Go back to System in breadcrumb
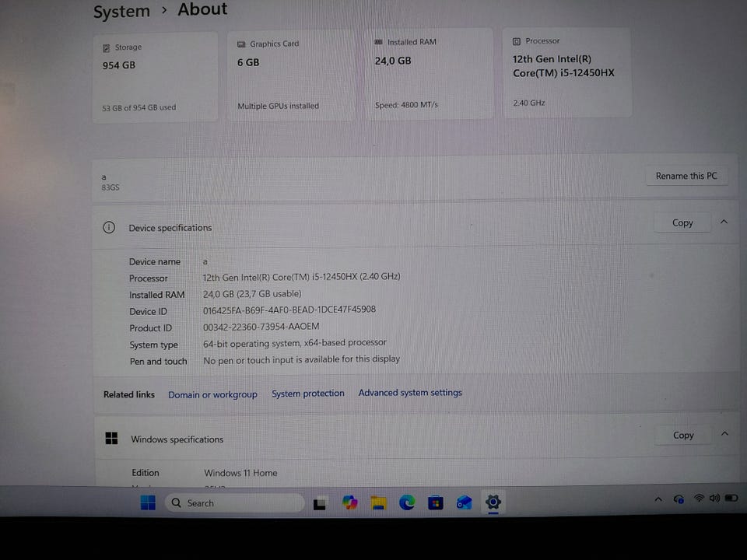 click(x=121, y=11)
